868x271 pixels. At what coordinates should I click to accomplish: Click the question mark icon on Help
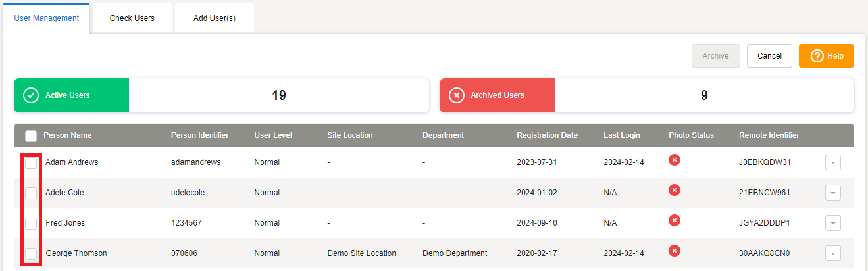[x=817, y=56]
